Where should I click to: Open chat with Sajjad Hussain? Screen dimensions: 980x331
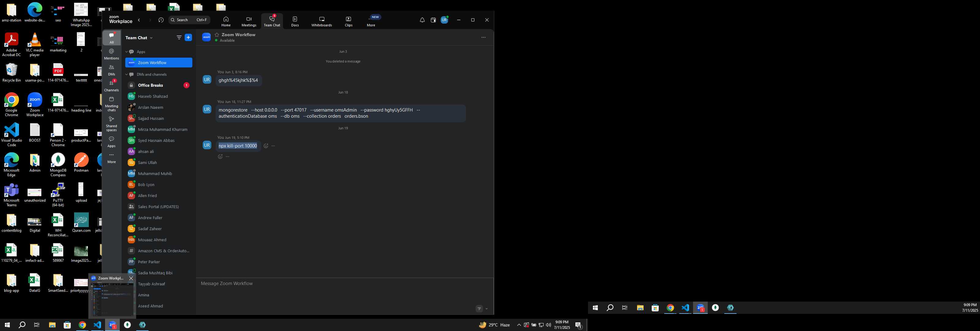pos(159,119)
